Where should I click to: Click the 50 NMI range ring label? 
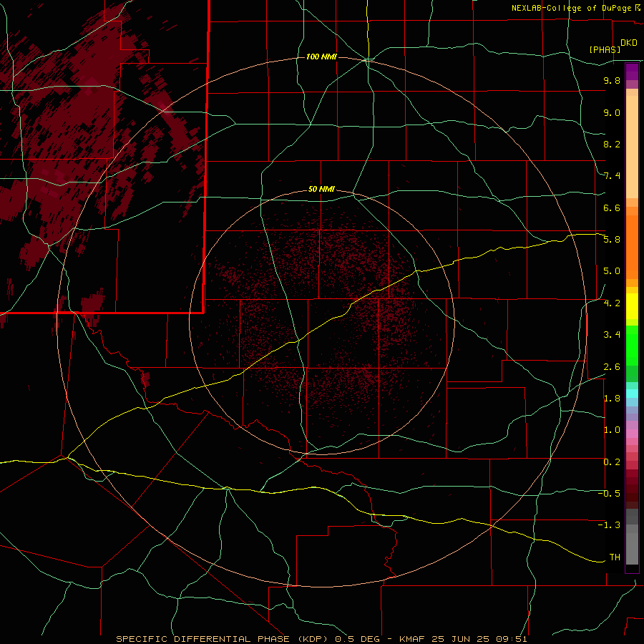321,189
